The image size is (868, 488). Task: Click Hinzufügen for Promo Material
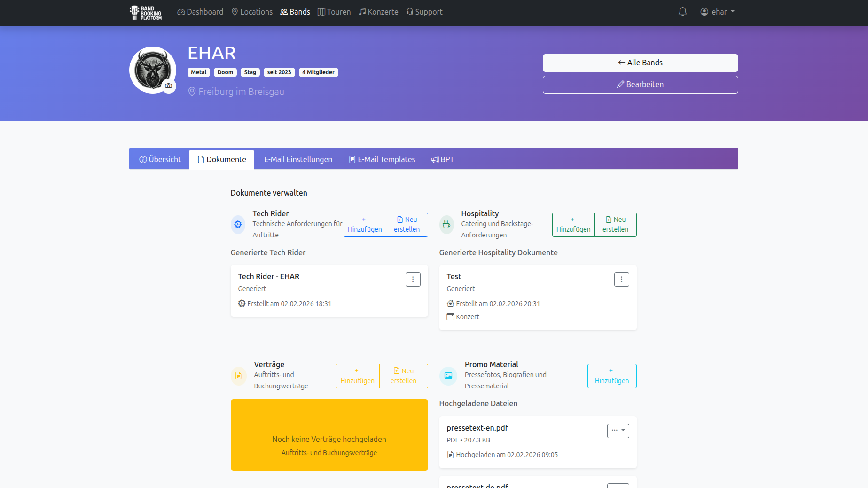tap(611, 376)
